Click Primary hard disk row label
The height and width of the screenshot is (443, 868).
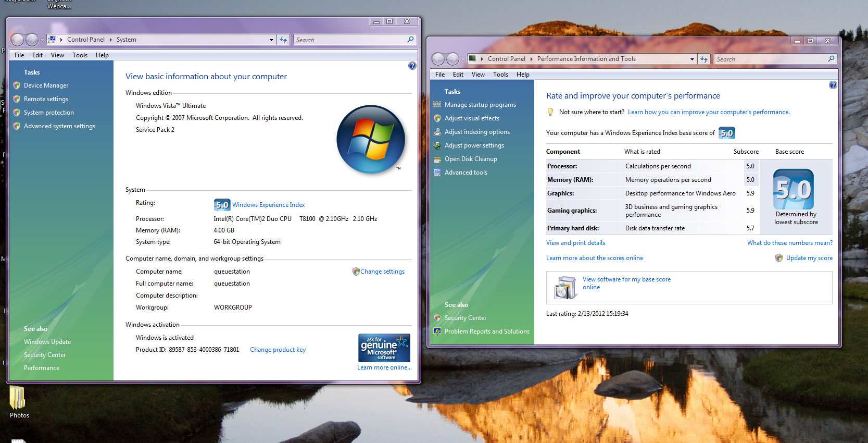pos(573,228)
